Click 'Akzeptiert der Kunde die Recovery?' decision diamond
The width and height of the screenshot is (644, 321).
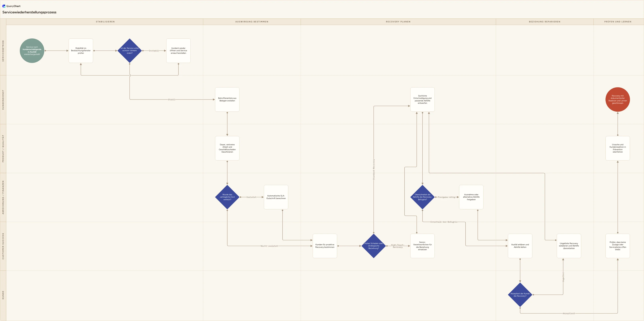coord(520,295)
